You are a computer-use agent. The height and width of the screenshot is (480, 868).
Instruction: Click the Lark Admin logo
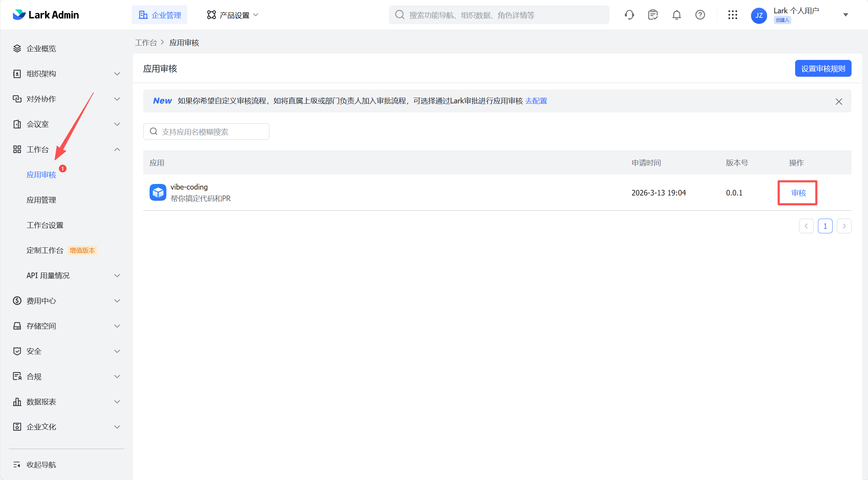click(46, 15)
